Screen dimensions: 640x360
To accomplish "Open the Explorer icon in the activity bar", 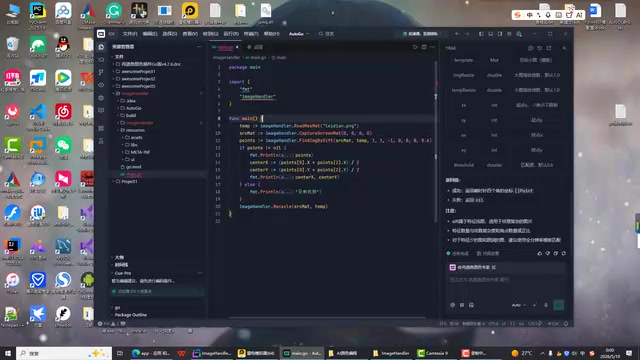I will (x=101, y=47).
